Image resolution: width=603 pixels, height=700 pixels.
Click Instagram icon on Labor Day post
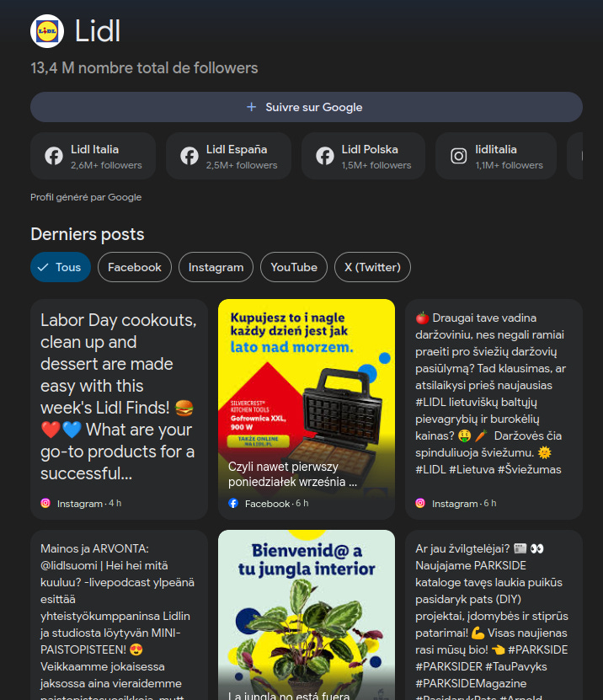(x=45, y=503)
